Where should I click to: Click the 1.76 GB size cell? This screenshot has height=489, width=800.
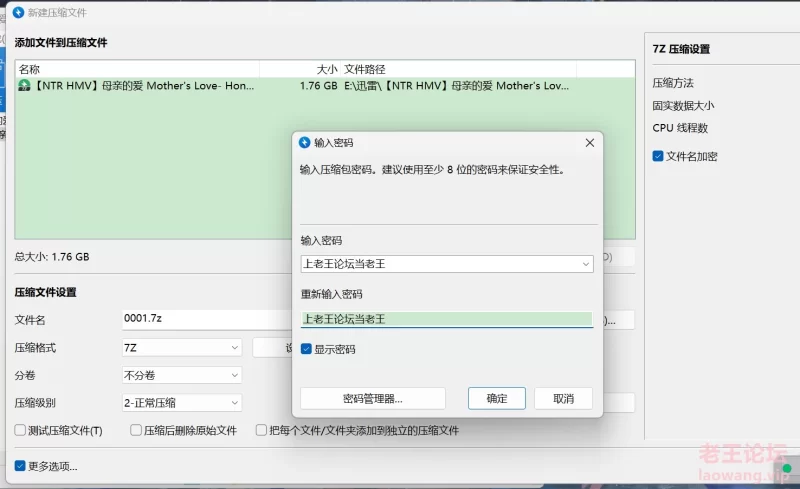point(318,86)
